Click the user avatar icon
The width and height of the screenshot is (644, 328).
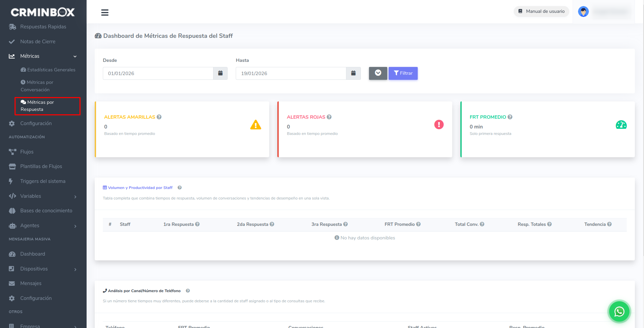583,11
